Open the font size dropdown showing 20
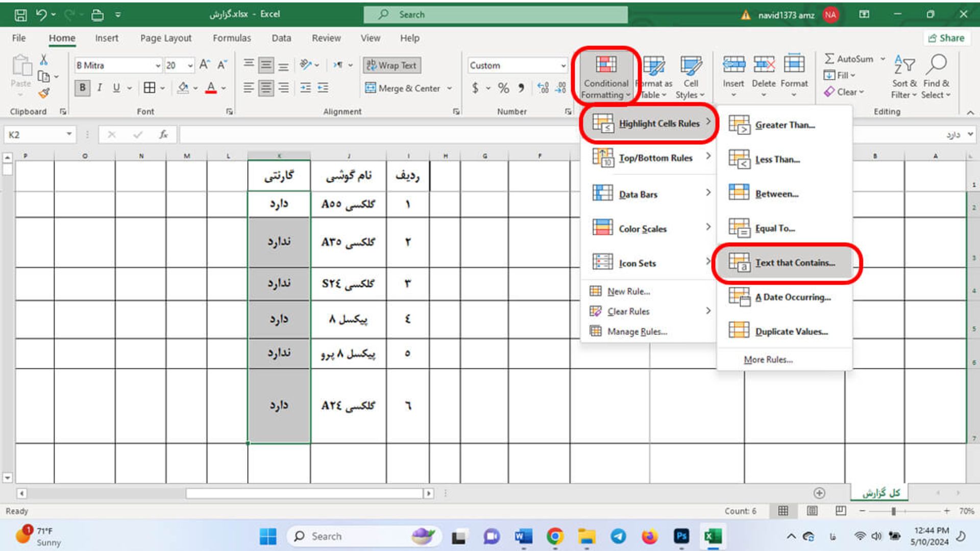This screenshot has height=551, width=980. [190, 65]
